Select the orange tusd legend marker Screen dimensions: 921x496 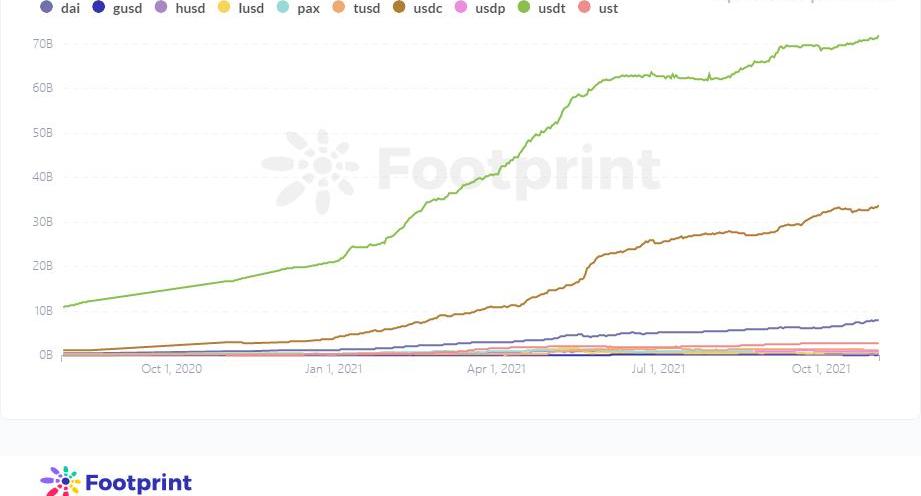pos(339,8)
